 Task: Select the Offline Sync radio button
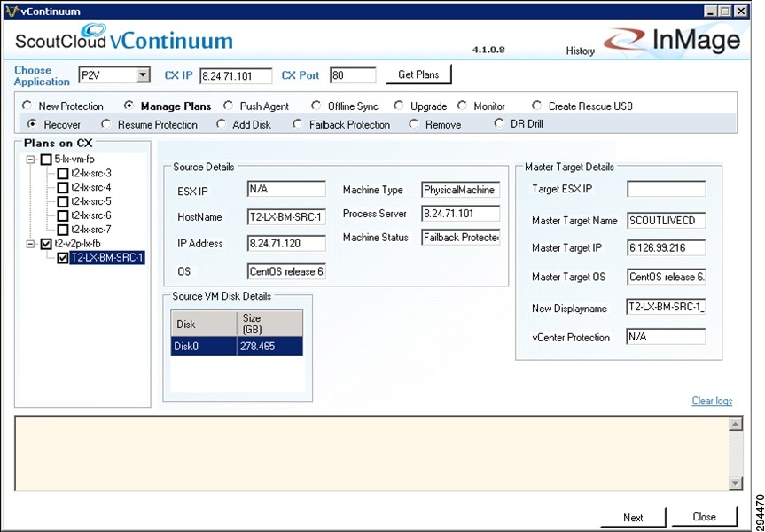point(316,106)
